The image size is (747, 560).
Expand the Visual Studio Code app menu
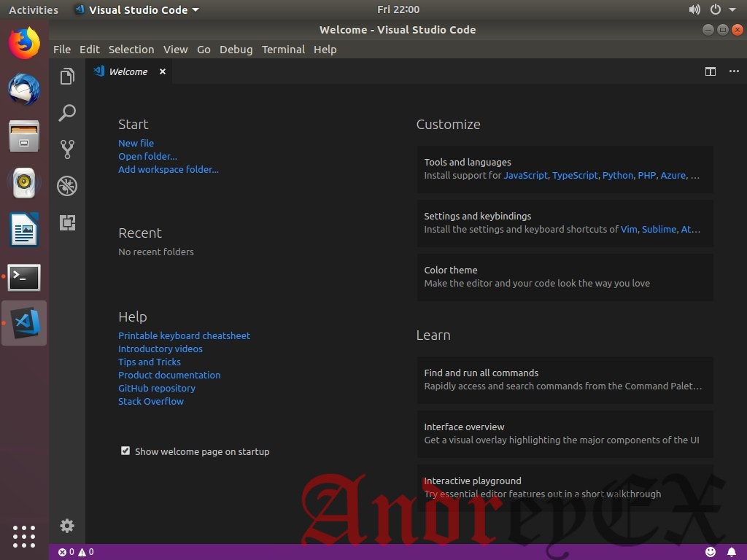[137, 9]
